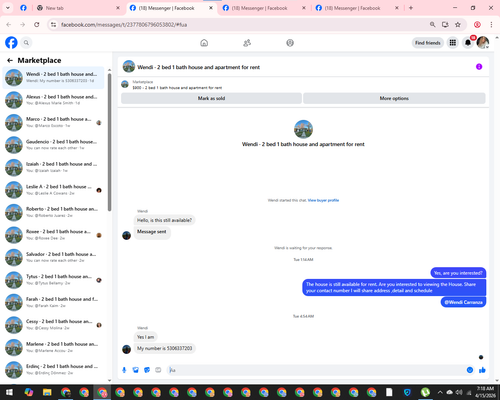500x400 pixels.
Task: Click the @Wendi Carranza mention bubble
Action: pos(463,302)
